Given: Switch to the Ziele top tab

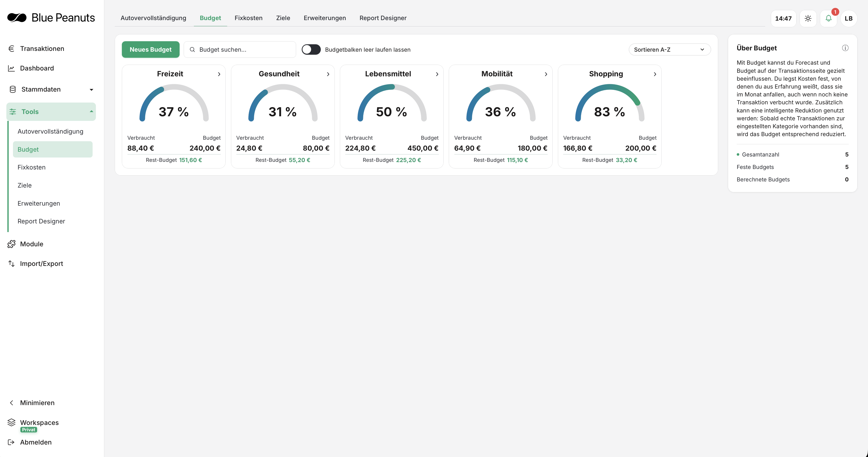Looking at the screenshot, I should pyautogui.click(x=283, y=18).
